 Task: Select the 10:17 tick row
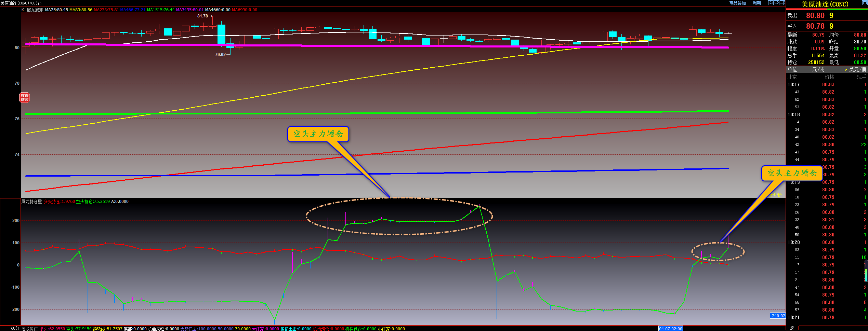click(827, 84)
